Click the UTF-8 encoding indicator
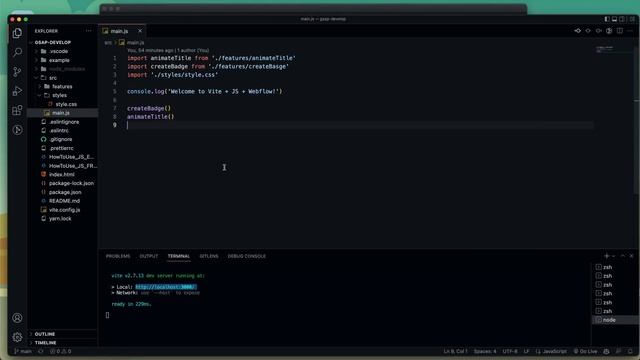Viewport: 640px width, 360px height. pos(510,351)
